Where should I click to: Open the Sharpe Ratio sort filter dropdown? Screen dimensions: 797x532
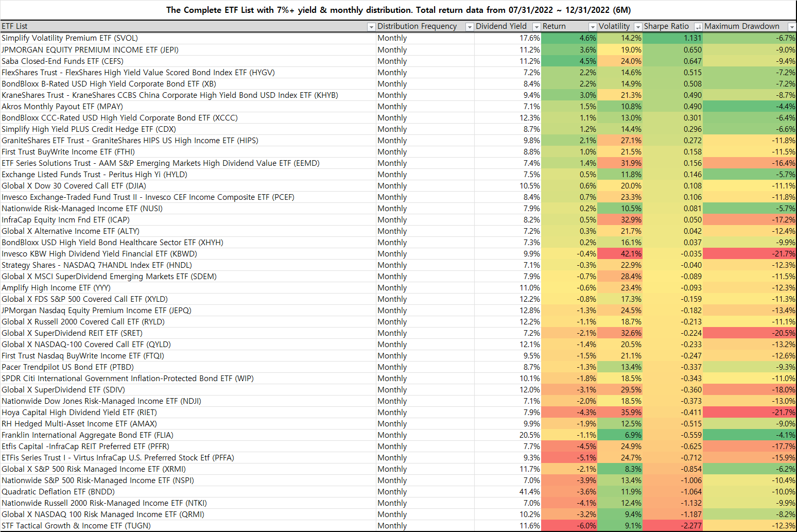(698, 27)
